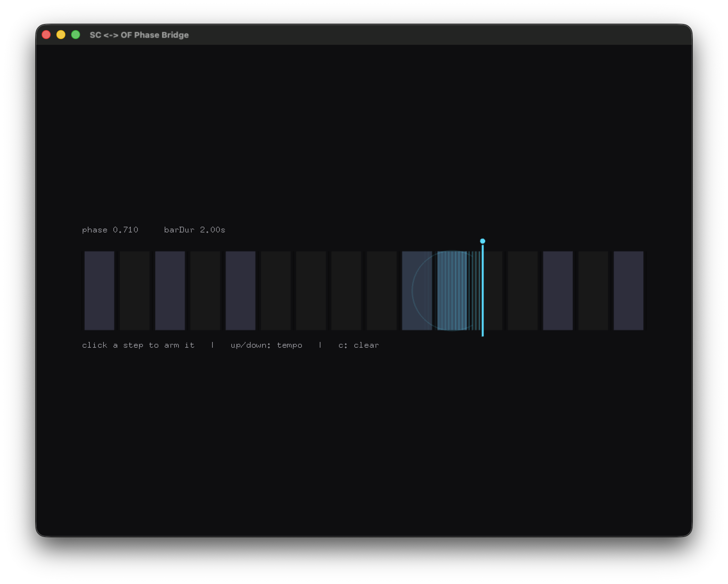Image resolution: width=728 pixels, height=584 pixels.
Task: Disarm the fifth sequencer step
Action: click(x=240, y=290)
